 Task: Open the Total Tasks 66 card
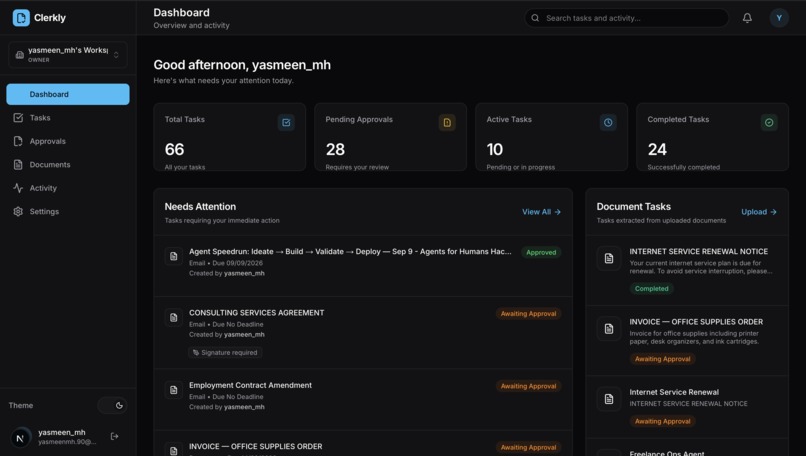pos(230,137)
